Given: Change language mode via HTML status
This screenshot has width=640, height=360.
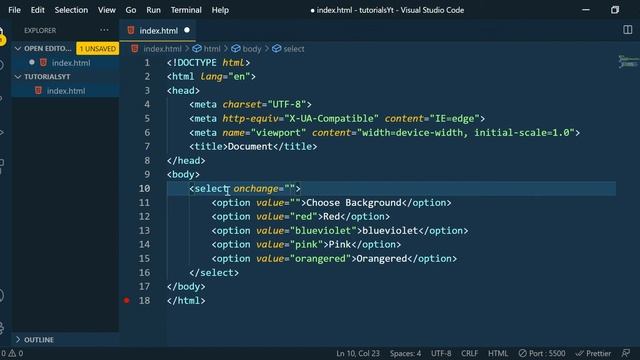Looking at the screenshot, I should click(498, 353).
